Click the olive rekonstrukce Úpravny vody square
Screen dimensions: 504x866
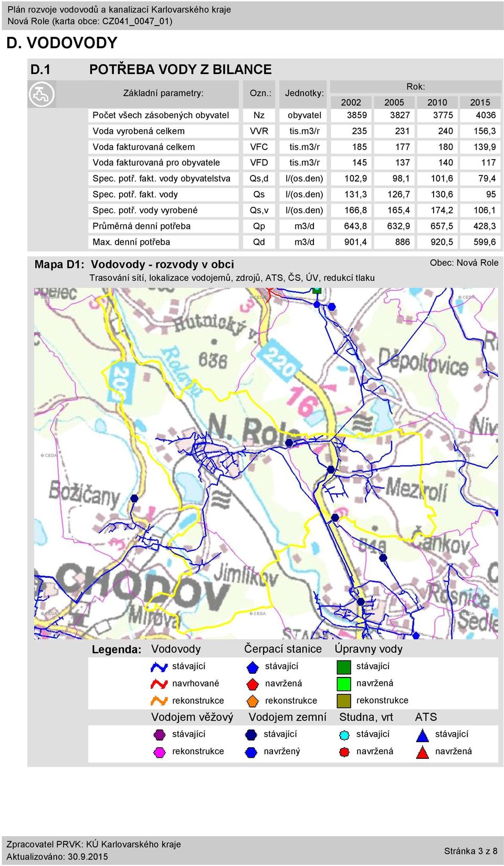(343, 701)
